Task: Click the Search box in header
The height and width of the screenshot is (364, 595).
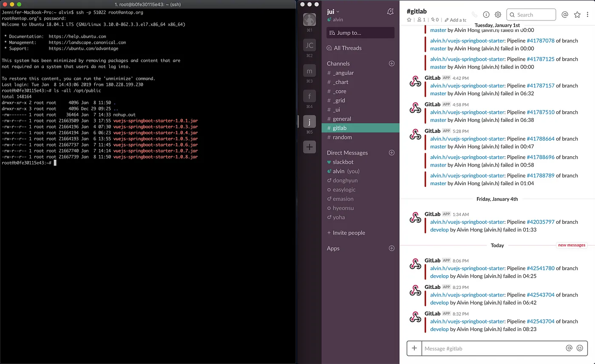Action: click(531, 14)
